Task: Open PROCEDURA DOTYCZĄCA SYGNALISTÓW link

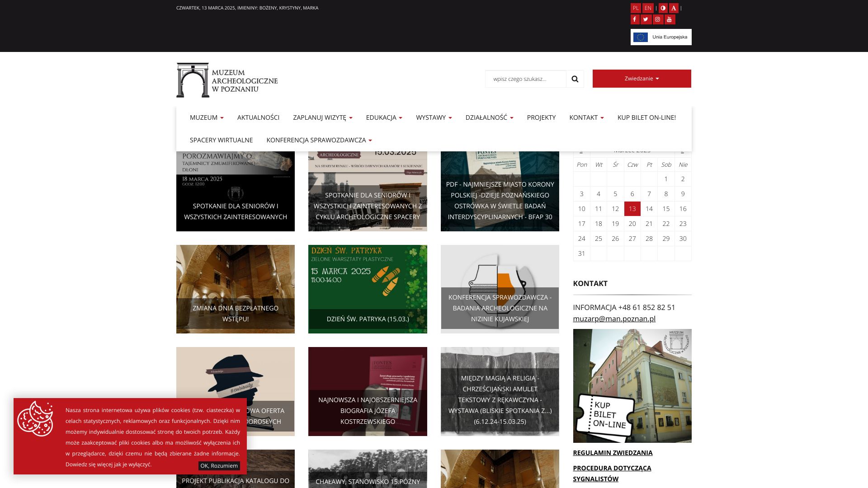Action: pyautogui.click(x=612, y=474)
